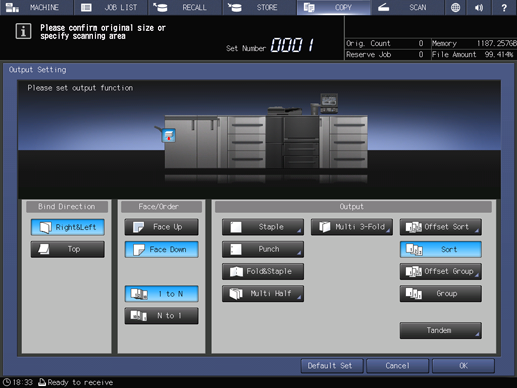The height and width of the screenshot is (388, 517).
Task: Expand the Staple options
Action: pyautogui.click(x=263, y=227)
